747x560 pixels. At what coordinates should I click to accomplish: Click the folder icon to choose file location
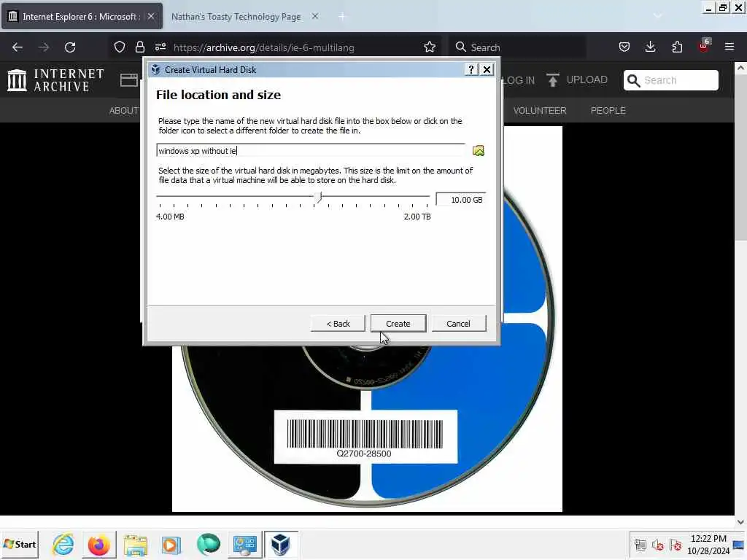[478, 151]
